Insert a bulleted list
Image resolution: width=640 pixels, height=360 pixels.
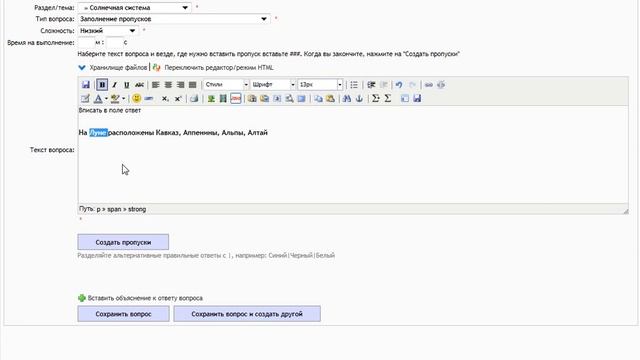[354, 84]
